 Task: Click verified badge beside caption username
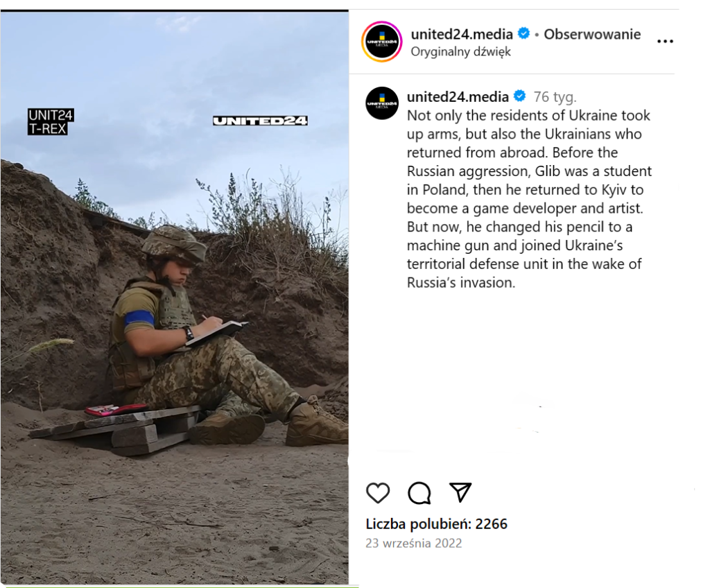(x=520, y=96)
